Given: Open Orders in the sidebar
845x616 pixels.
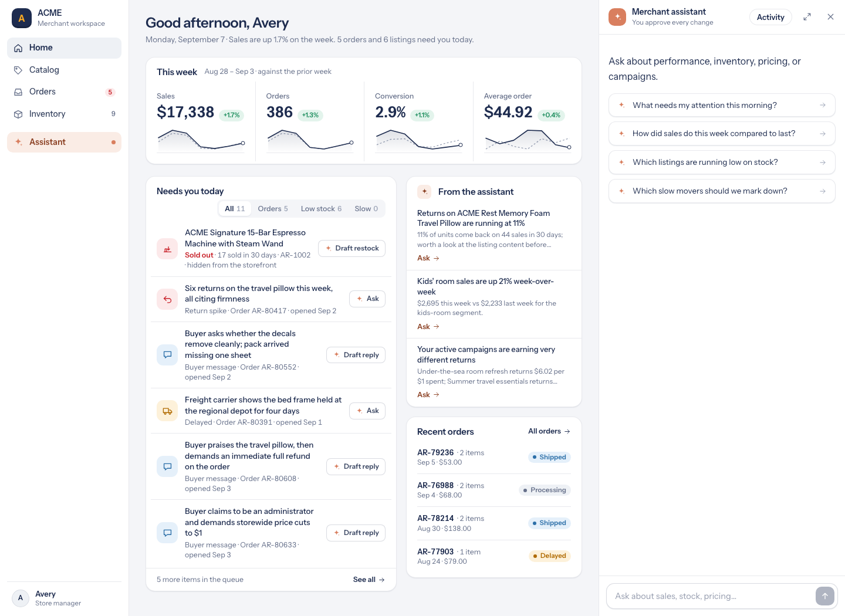Looking at the screenshot, I should (64, 92).
